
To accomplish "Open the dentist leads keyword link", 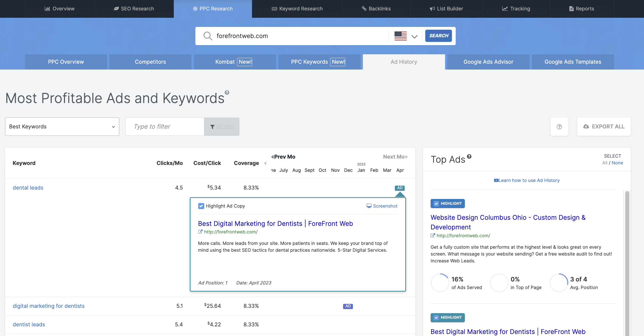I will 29,325.
